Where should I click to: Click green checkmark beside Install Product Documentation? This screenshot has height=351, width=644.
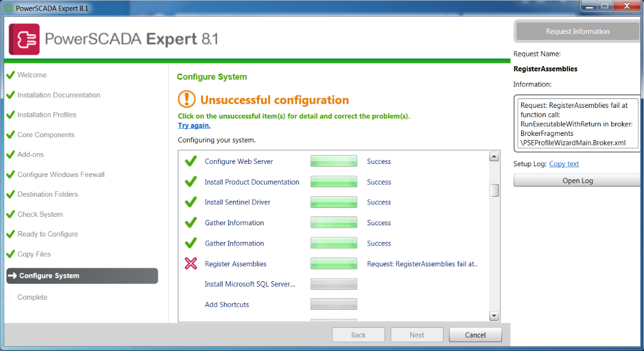[191, 182]
